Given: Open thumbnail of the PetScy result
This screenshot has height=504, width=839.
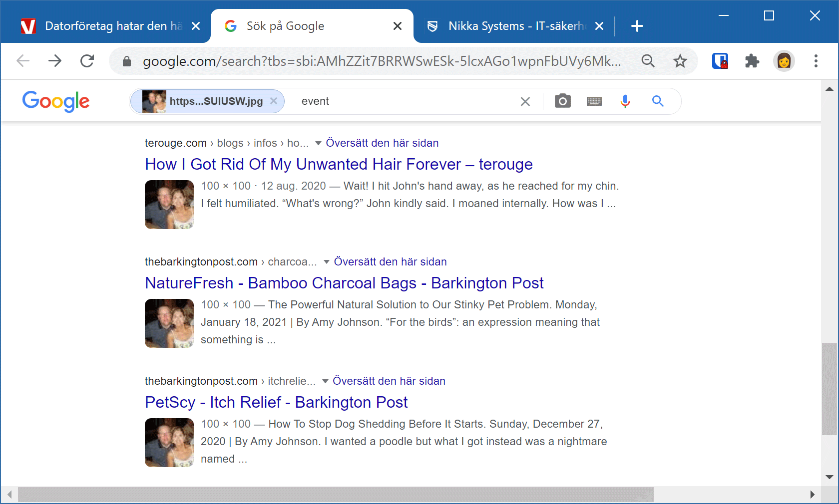Looking at the screenshot, I should [169, 443].
